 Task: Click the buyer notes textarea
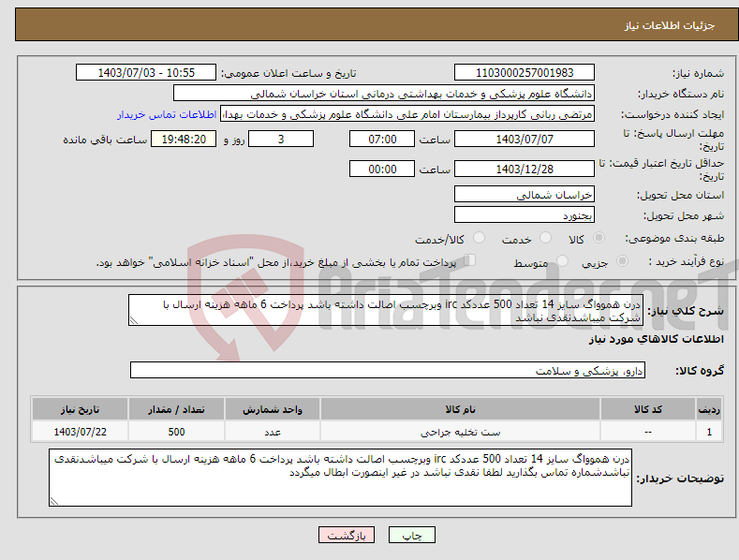(x=340, y=478)
